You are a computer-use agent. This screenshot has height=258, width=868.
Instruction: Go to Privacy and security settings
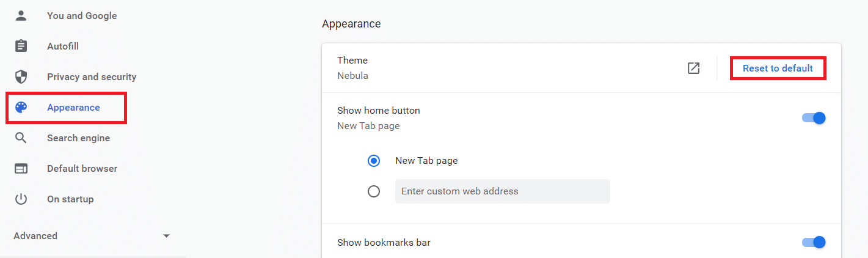[x=92, y=77]
